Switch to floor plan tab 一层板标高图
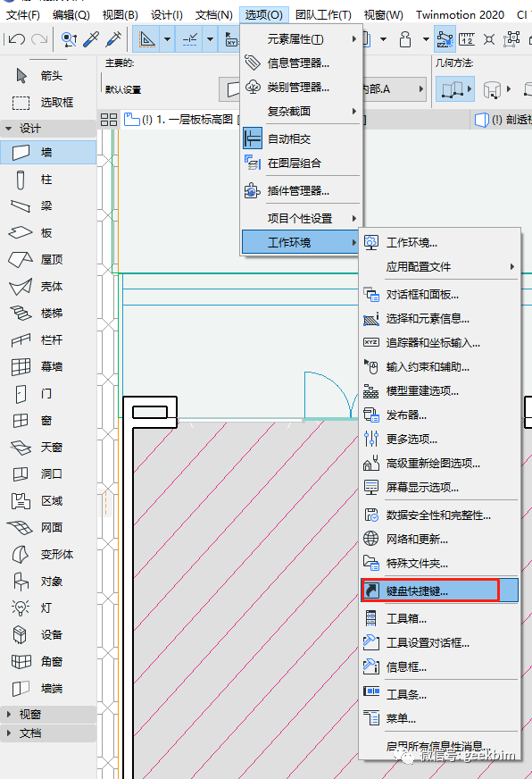The image size is (532, 779). 181,119
